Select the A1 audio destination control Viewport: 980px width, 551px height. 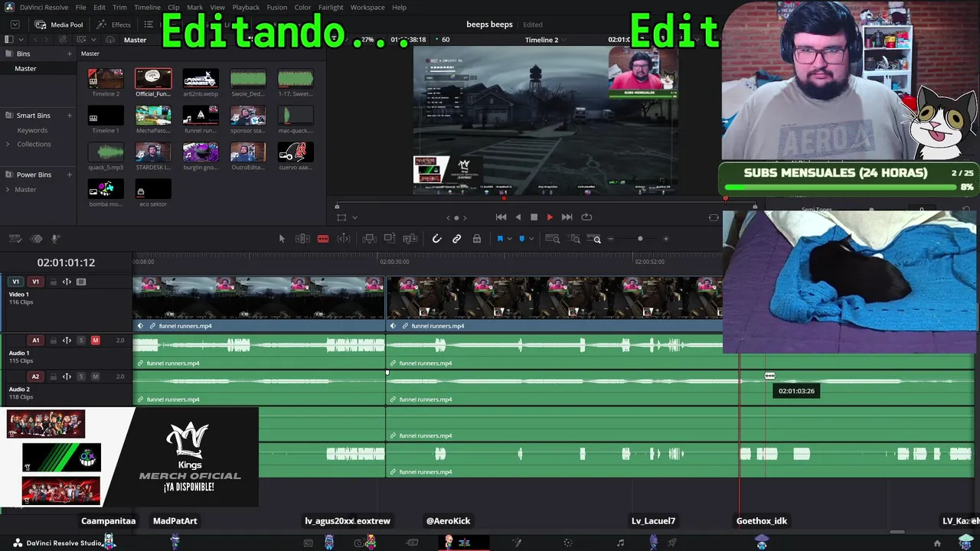pyautogui.click(x=35, y=341)
